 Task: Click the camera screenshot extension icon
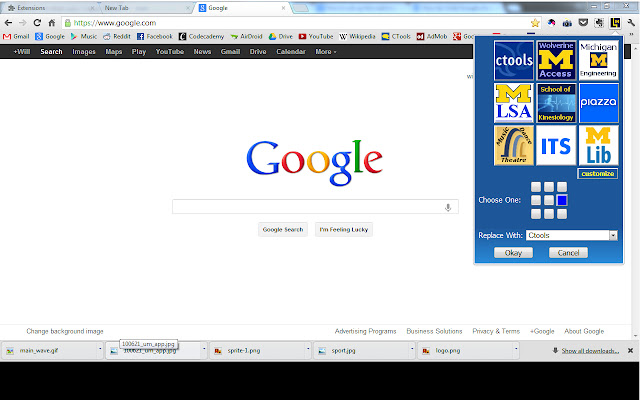[567, 23]
